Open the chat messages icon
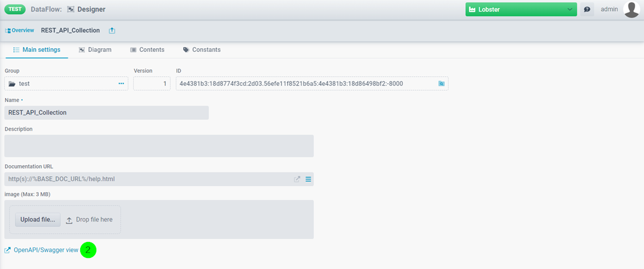 click(x=587, y=9)
